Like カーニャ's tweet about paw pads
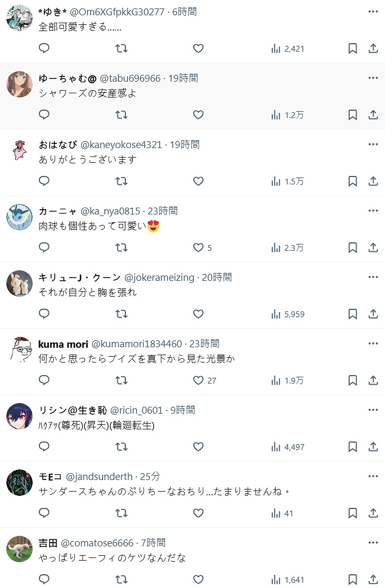This screenshot has width=385, height=588. pyautogui.click(x=198, y=247)
